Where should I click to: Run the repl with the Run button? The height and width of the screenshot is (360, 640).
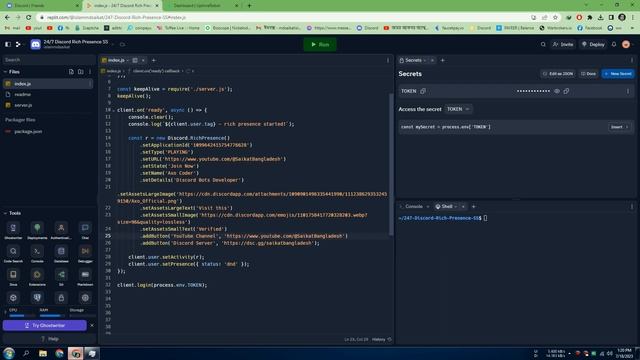[320, 44]
